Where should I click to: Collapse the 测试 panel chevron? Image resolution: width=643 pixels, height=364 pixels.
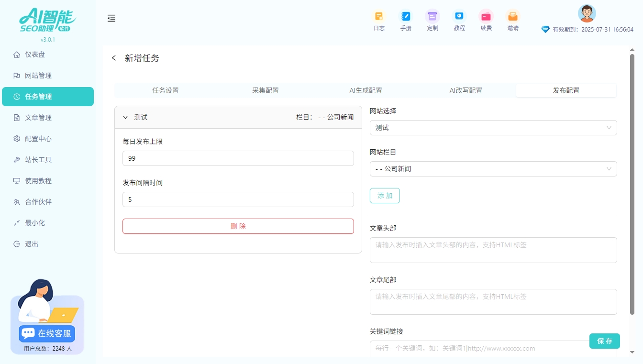point(126,117)
